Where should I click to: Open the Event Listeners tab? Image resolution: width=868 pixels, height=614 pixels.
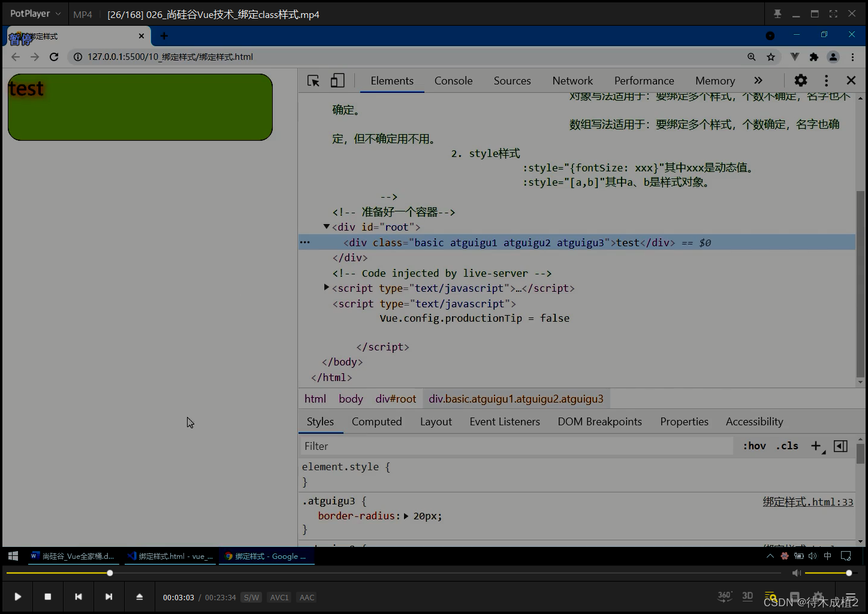pyautogui.click(x=505, y=422)
